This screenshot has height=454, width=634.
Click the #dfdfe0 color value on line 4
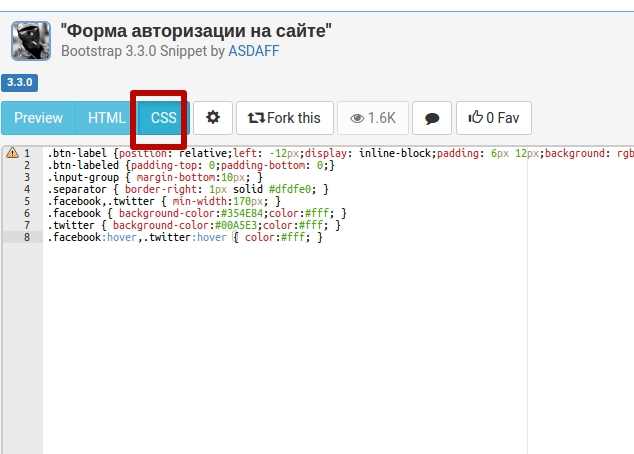290,189
